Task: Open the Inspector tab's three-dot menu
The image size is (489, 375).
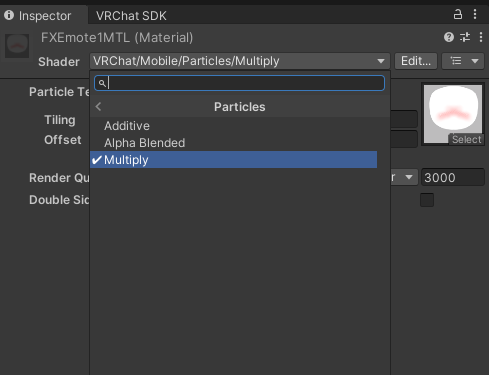Action: coord(475,14)
